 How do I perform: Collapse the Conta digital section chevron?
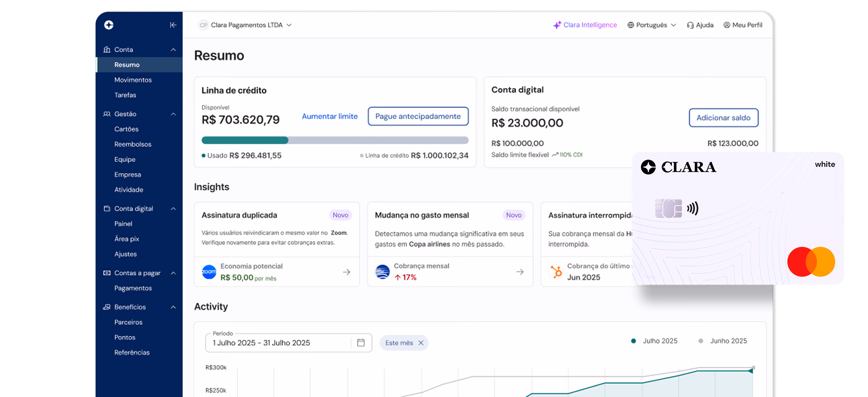tap(173, 208)
